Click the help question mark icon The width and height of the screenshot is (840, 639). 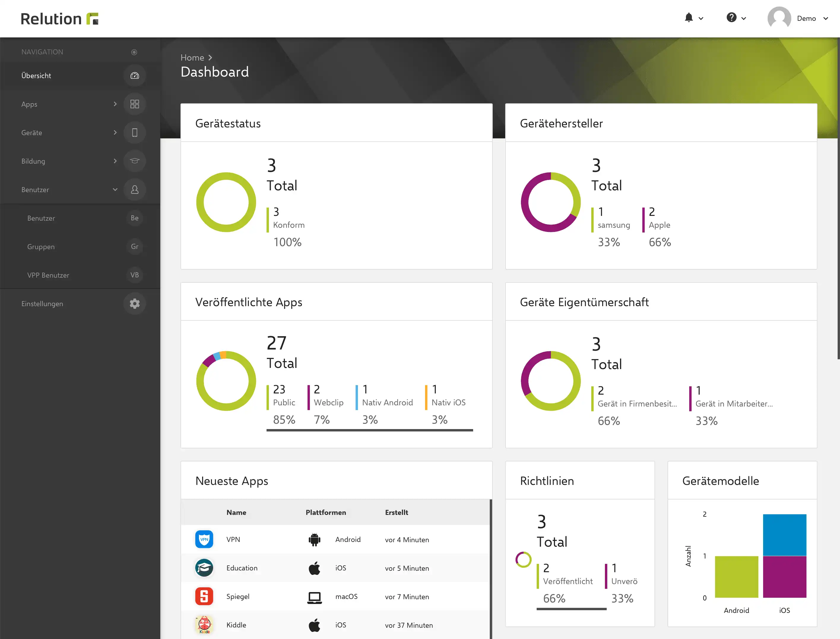tap(731, 18)
